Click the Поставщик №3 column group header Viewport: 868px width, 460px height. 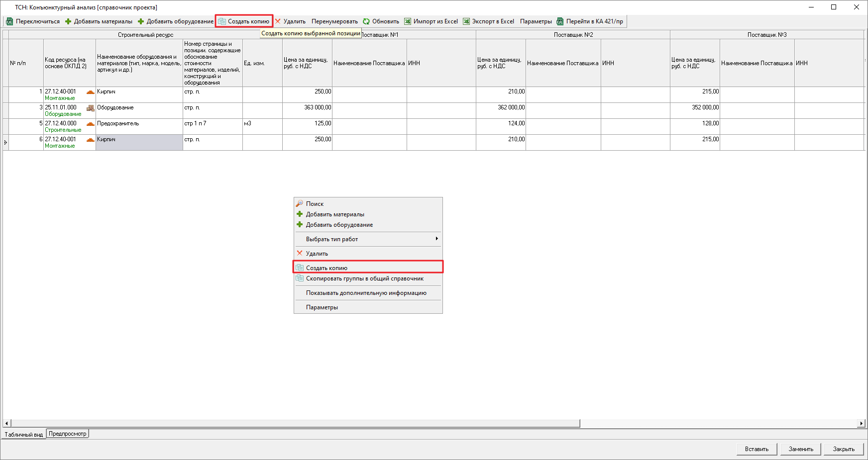[766, 35]
